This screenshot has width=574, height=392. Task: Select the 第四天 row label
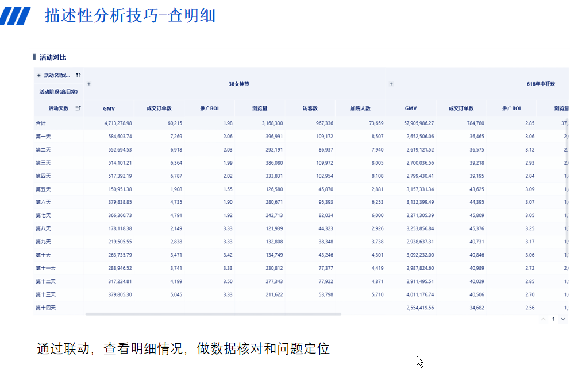pyautogui.click(x=43, y=176)
